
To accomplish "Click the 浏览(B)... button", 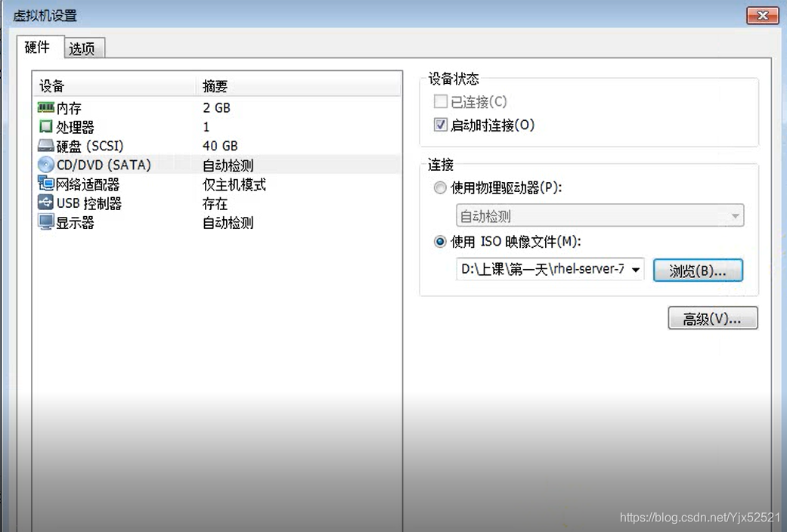I will 698,270.
